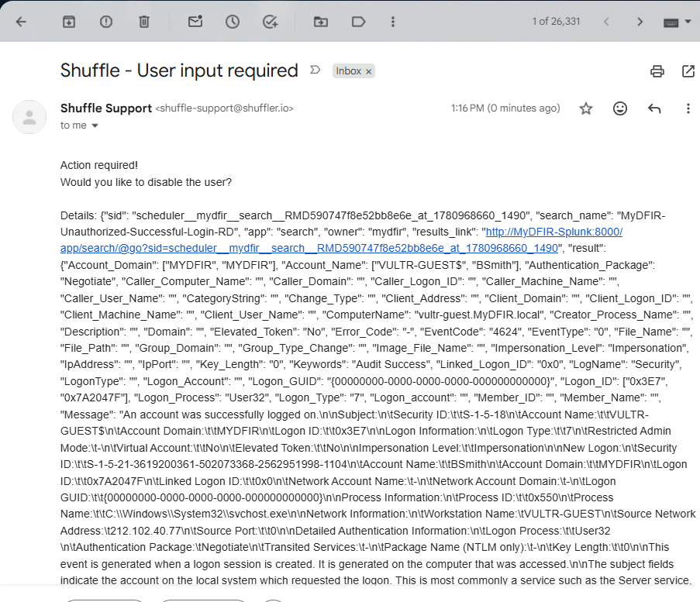
Task: Click the '1:16 PM (0 minutes ago)' timestamp
Action: [505, 108]
